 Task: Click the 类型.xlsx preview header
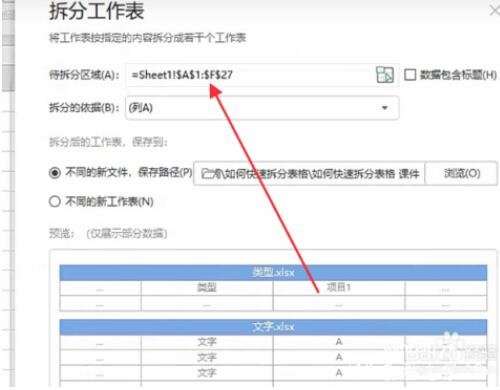[x=273, y=273]
